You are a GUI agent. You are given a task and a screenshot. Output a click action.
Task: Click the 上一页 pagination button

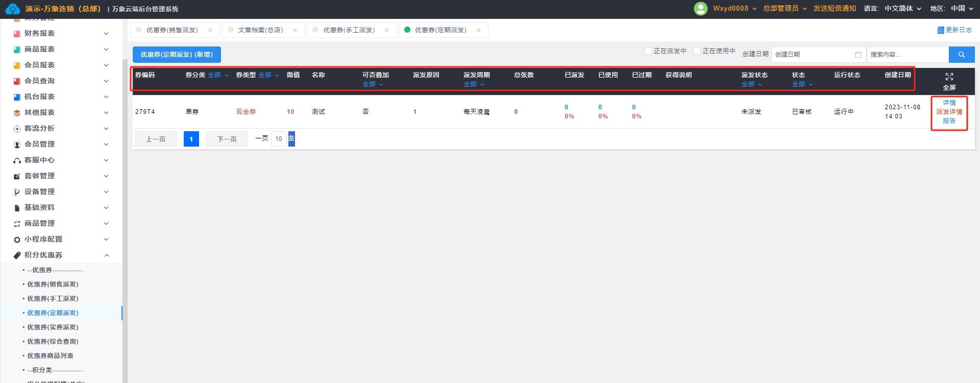[156, 139]
